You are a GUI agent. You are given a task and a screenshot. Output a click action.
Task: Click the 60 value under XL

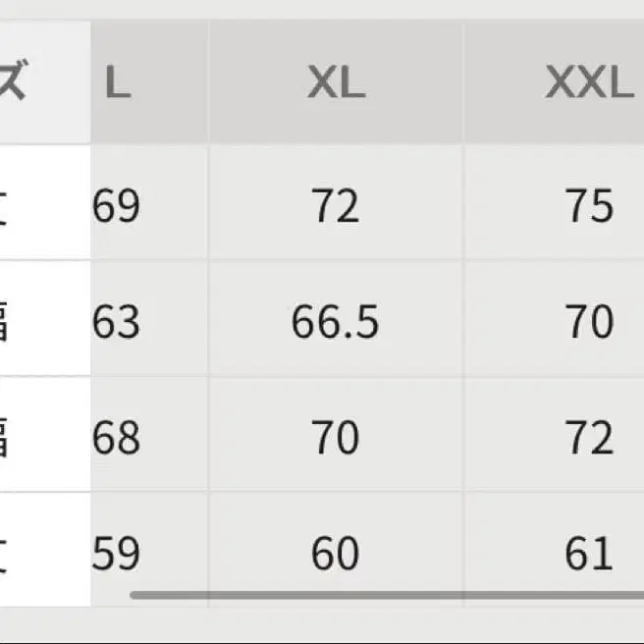click(x=336, y=554)
